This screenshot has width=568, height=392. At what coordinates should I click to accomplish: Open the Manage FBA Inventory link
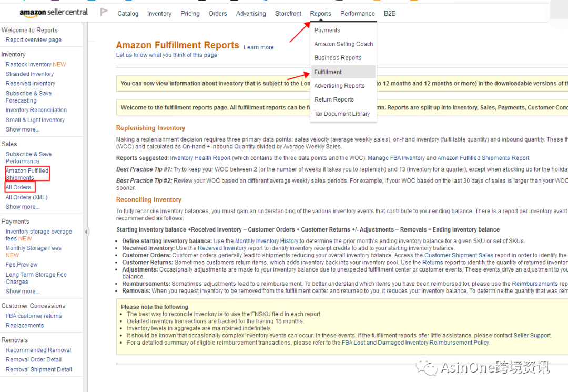click(397, 158)
